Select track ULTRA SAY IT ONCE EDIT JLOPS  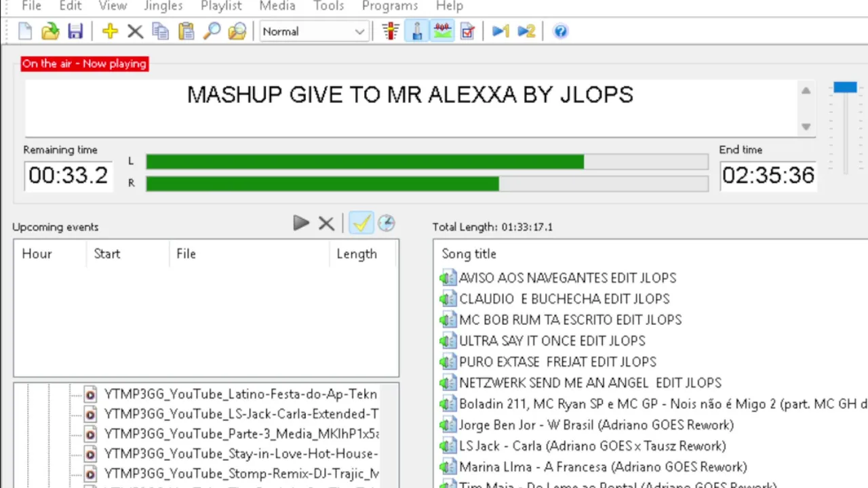click(x=552, y=341)
